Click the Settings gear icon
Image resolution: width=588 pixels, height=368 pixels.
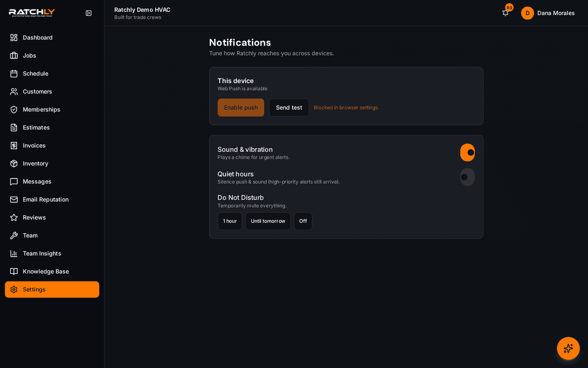14,290
